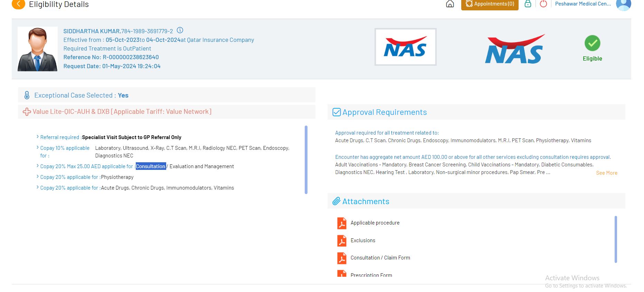Open Peshawar Medical Center account menu
Image resolution: width=644 pixels, height=292 pixels.
click(583, 4)
